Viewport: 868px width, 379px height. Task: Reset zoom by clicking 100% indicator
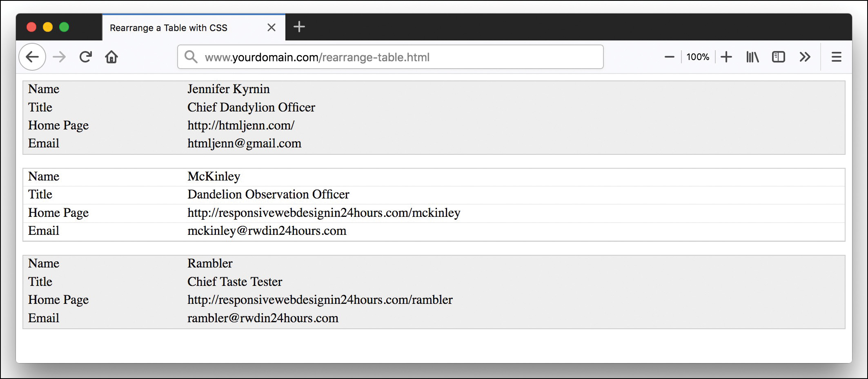pos(698,57)
